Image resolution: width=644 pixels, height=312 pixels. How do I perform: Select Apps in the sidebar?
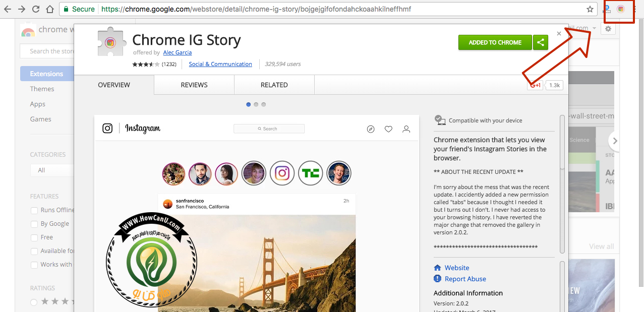coord(38,104)
